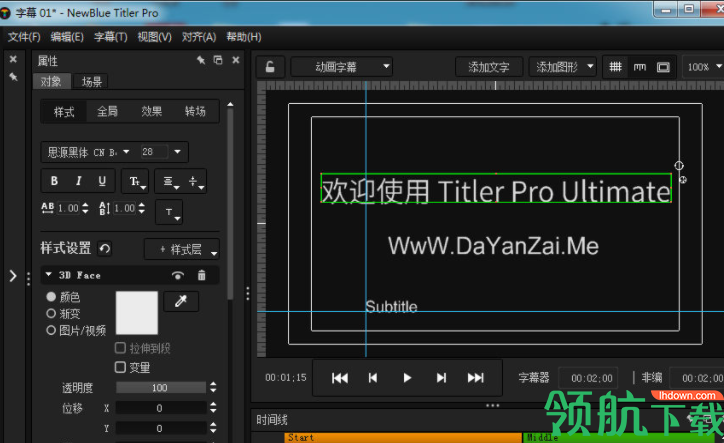Select the 效果 sub-tab
Screen dimensions: 724x443
pyautogui.click(x=151, y=111)
